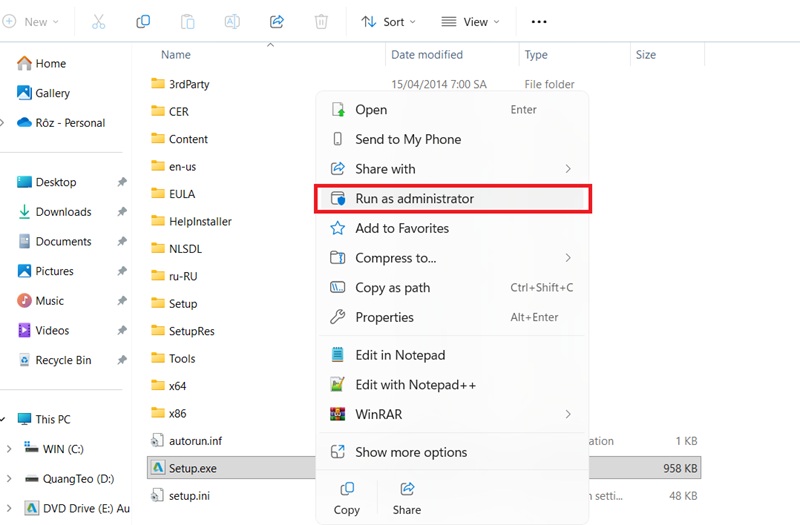Screen dimensions: 800x525
Task: Click the Copy icon in toolbar
Action: (x=143, y=21)
